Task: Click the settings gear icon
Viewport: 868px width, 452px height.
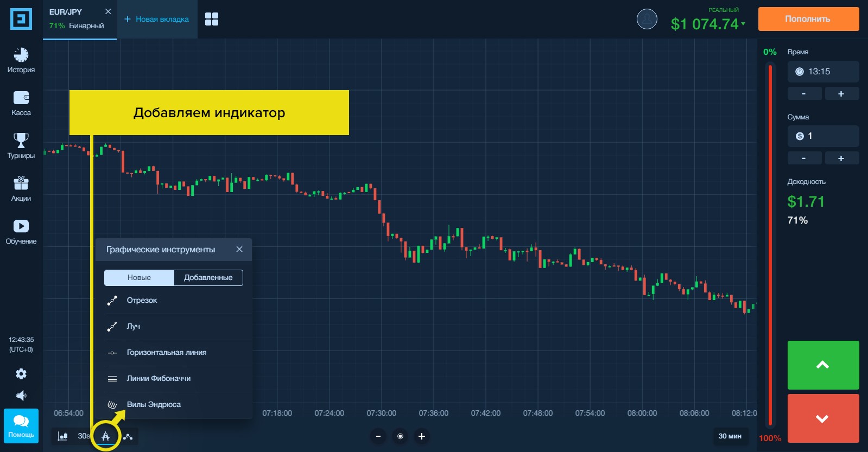Action: tap(21, 374)
